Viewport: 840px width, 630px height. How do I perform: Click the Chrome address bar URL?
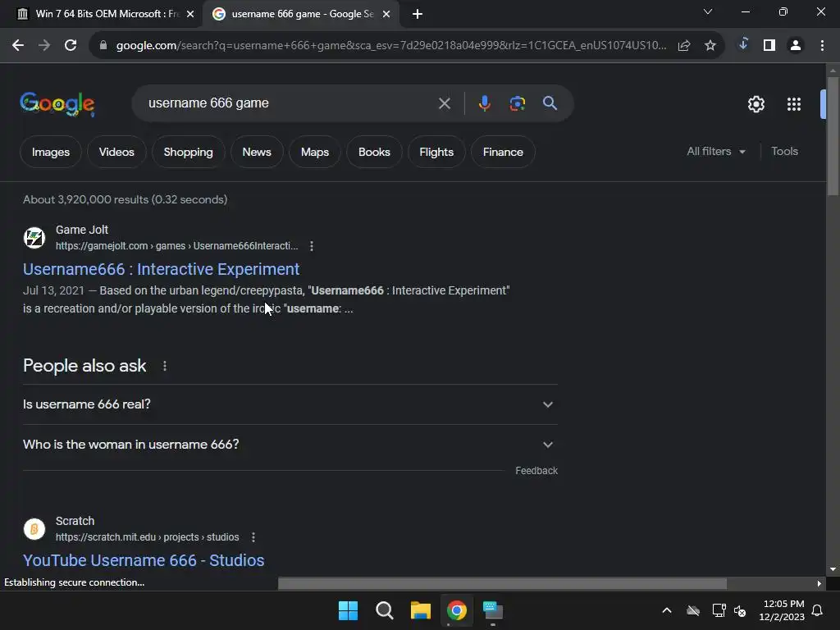coord(391,46)
